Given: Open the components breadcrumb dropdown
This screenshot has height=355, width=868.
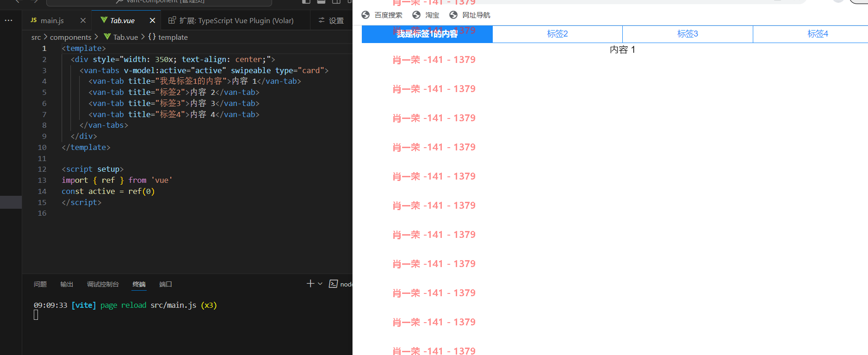Looking at the screenshot, I should click(x=70, y=37).
